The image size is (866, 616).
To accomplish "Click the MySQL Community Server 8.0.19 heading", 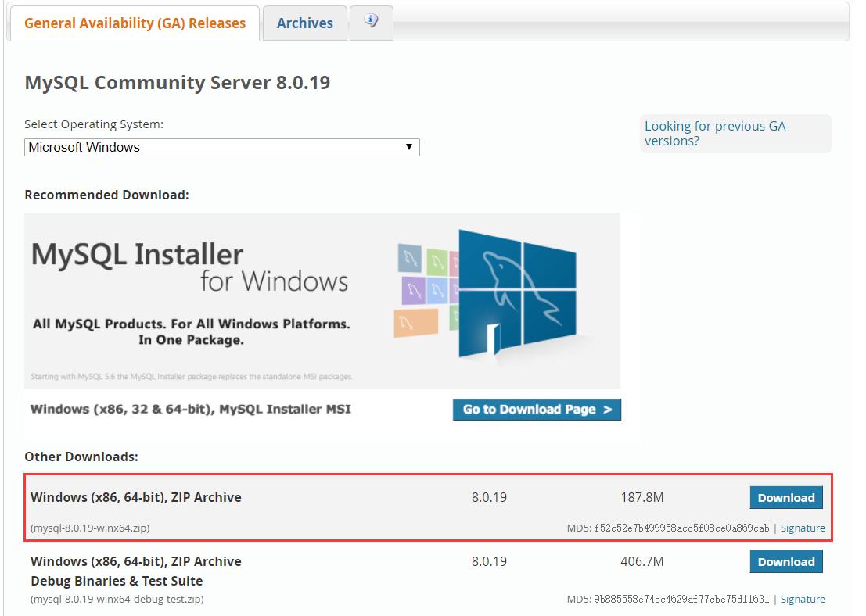I will point(177,82).
